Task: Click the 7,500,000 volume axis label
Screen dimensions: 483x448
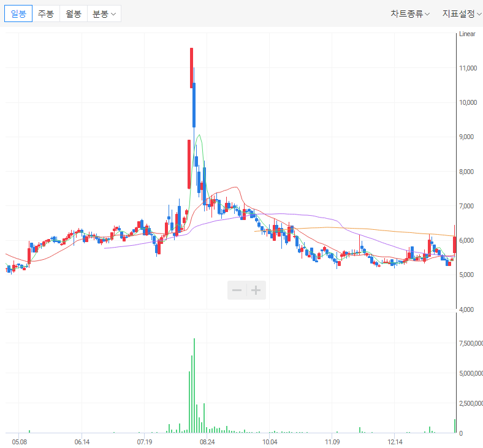Action: pos(471,343)
